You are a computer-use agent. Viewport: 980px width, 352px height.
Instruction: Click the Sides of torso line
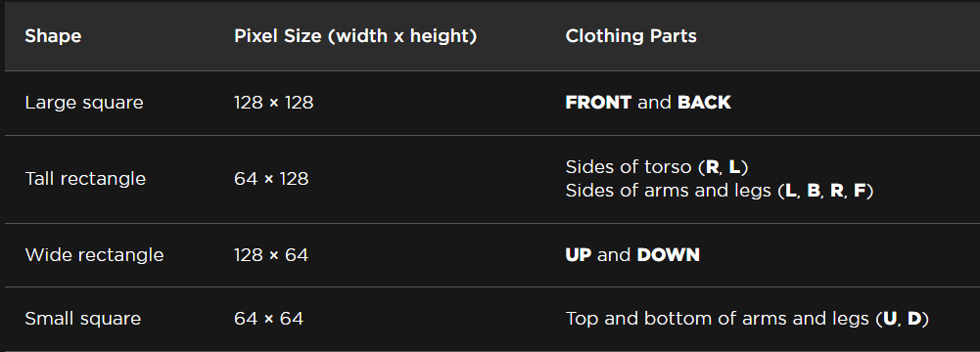pos(656,167)
